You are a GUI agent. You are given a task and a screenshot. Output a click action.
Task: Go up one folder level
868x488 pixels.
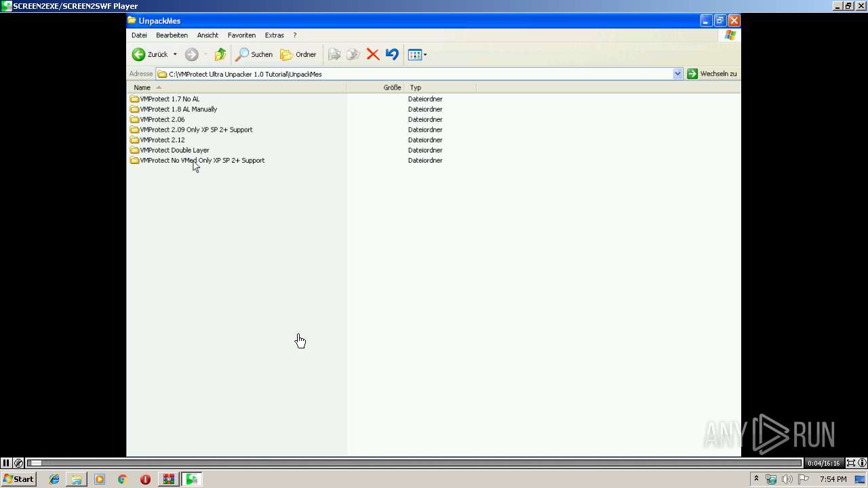pyautogui.click(x=220, y=54)
